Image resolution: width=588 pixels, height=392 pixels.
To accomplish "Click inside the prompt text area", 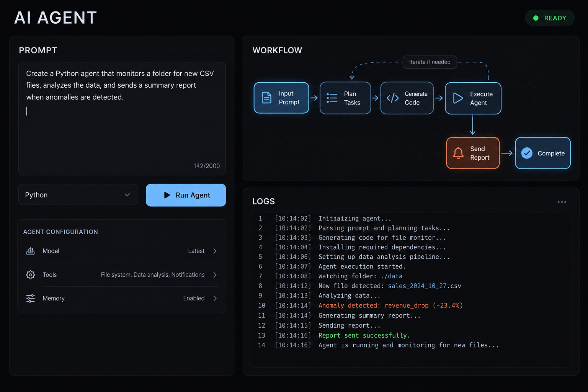I will point(122,119).
